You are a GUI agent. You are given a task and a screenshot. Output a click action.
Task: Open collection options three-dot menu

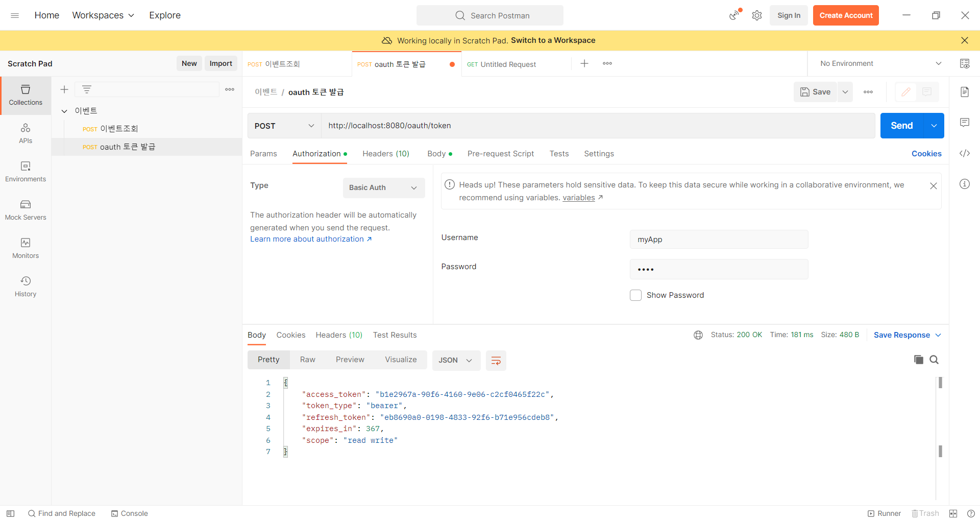(230, 89)
